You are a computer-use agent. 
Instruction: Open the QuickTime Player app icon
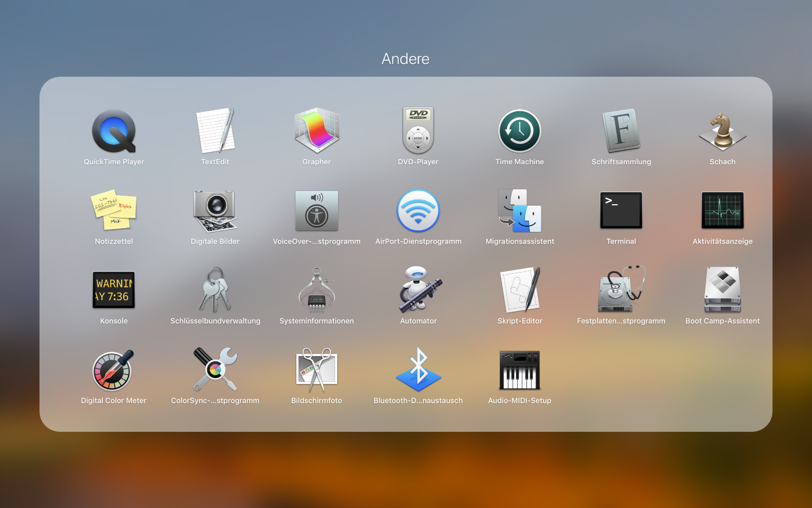(x=114, y=131)
